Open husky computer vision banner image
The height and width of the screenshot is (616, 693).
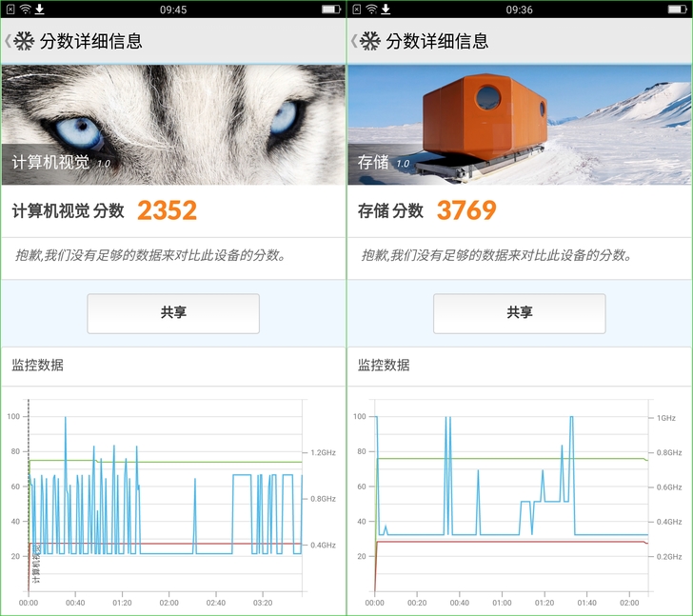(x=173, y=125)
